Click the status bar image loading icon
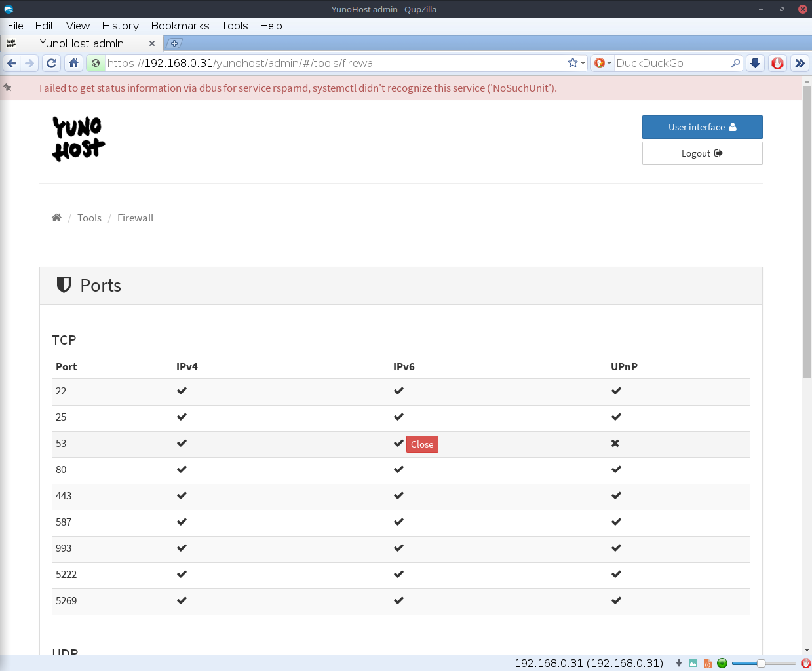This screenshot has width=812, height=671. click(693, 663)
